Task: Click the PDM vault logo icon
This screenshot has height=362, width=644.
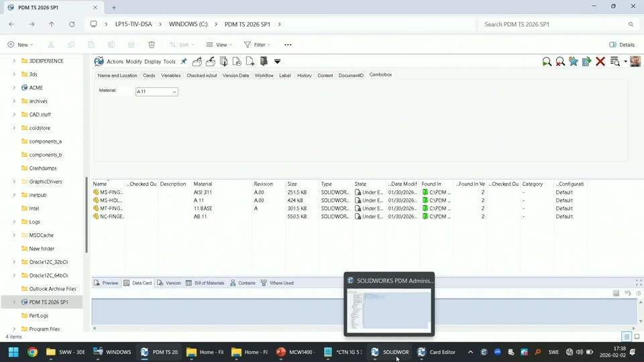Action: click(x=99, y=61)
